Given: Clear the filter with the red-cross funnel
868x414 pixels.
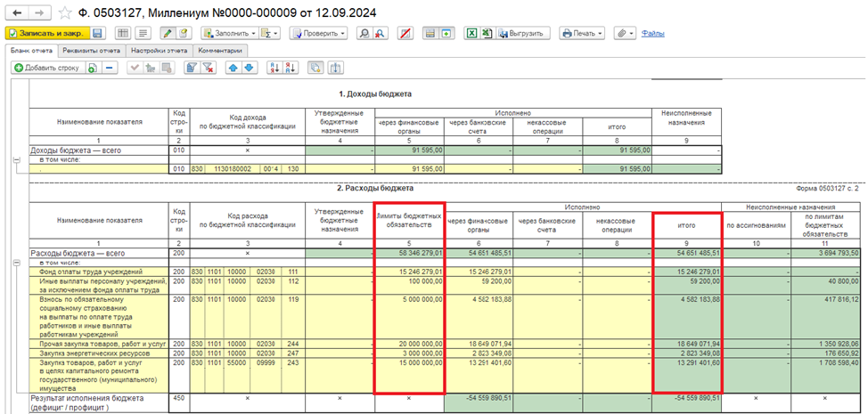Looking at the screenshot, I should tap(208, 68).
